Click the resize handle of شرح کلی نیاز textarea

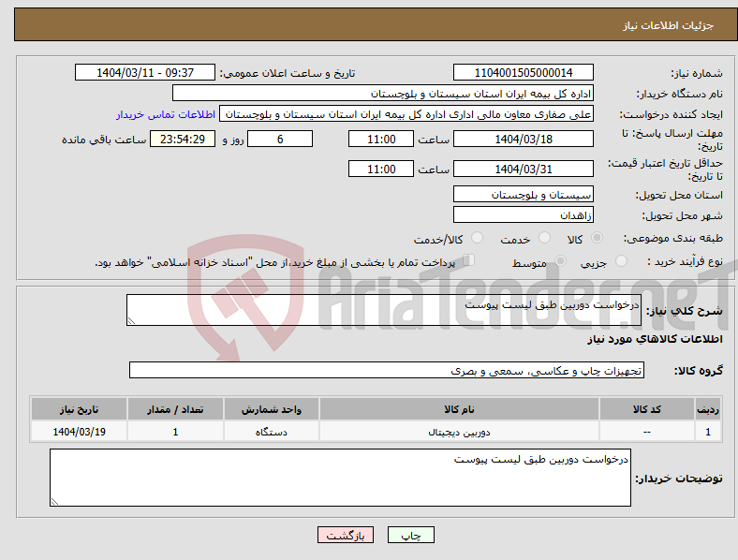point(131,321)
